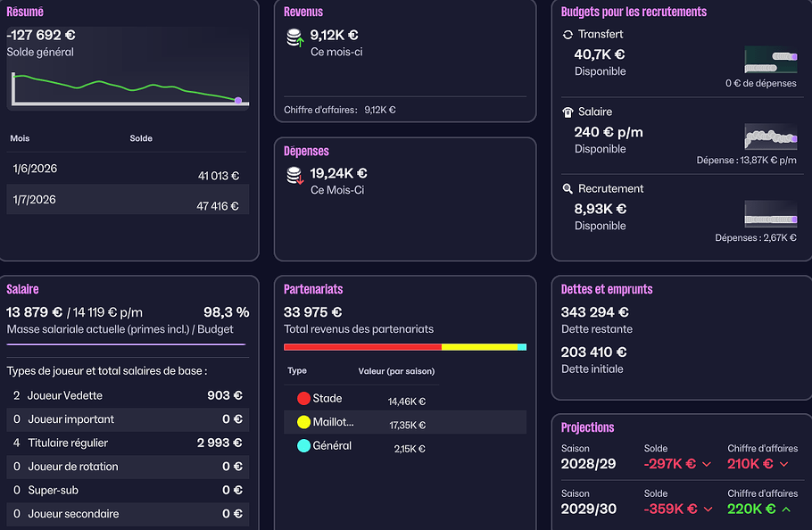The height and width of the screenshot is (530, 812).
Task: Select the Joueur Vedette salary row
Action: [128, 395]
